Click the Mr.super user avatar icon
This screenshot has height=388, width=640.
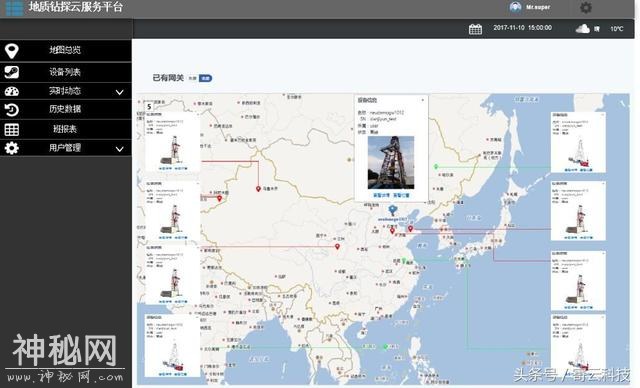[515, 7]
